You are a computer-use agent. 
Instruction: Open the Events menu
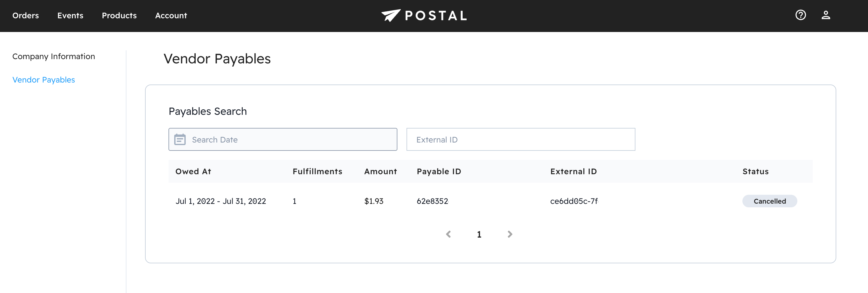[x=70, y=15]
